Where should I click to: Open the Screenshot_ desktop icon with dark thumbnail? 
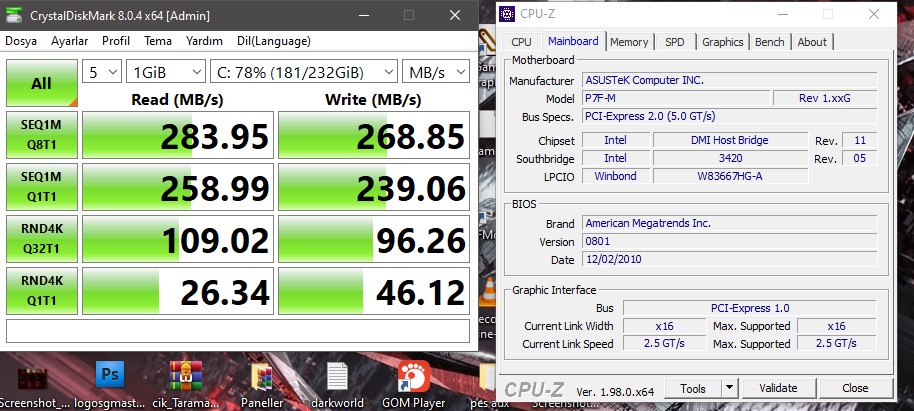32,378
